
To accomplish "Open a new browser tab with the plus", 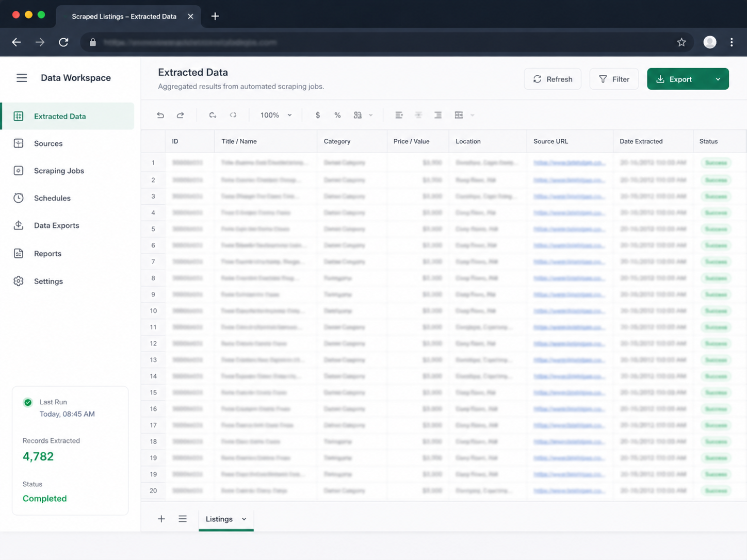I will click(x=215, y=17).
